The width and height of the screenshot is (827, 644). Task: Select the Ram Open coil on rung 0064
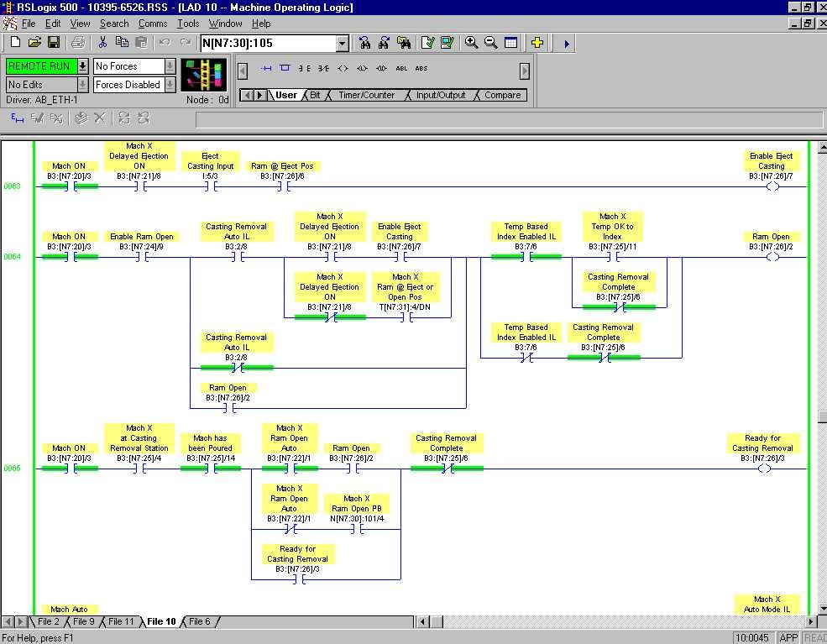coord(772,257)
